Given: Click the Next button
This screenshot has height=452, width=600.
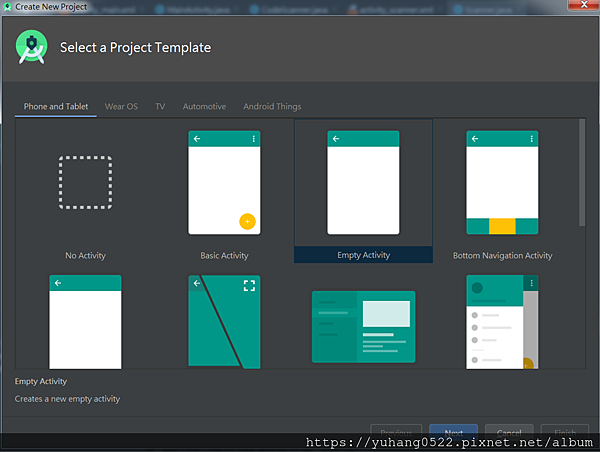Looking at the screenshot, I should coord(453,432).
